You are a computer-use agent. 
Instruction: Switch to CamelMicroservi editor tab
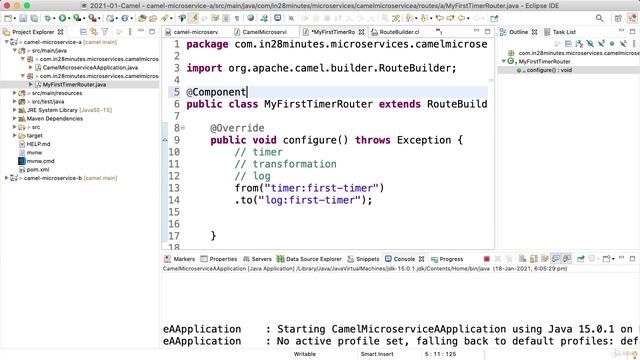tap(261, 32)
